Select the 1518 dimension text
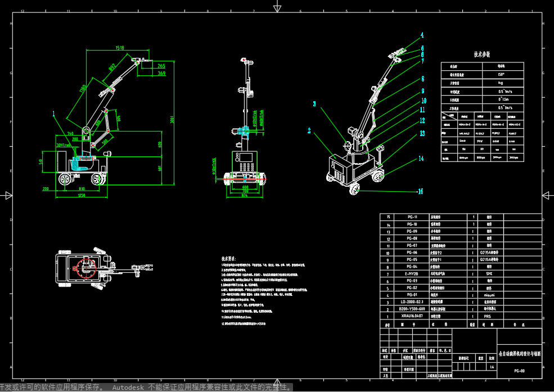 [120, 48]
